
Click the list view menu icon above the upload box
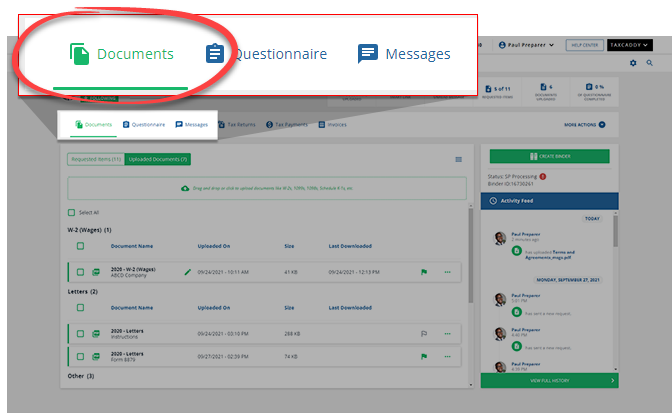[x=459, y=159]
